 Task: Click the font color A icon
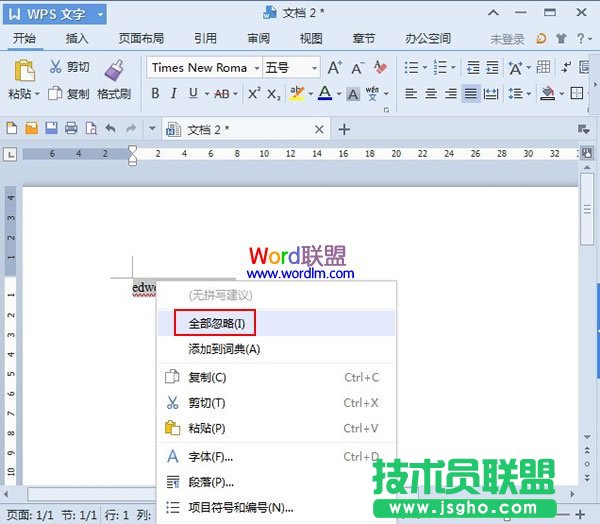(x=325, y=93)
